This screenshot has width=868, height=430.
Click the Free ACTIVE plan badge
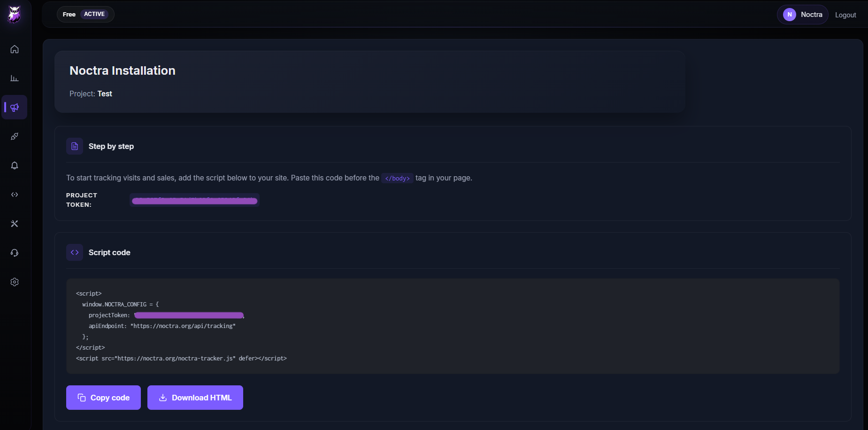[85, 14]
